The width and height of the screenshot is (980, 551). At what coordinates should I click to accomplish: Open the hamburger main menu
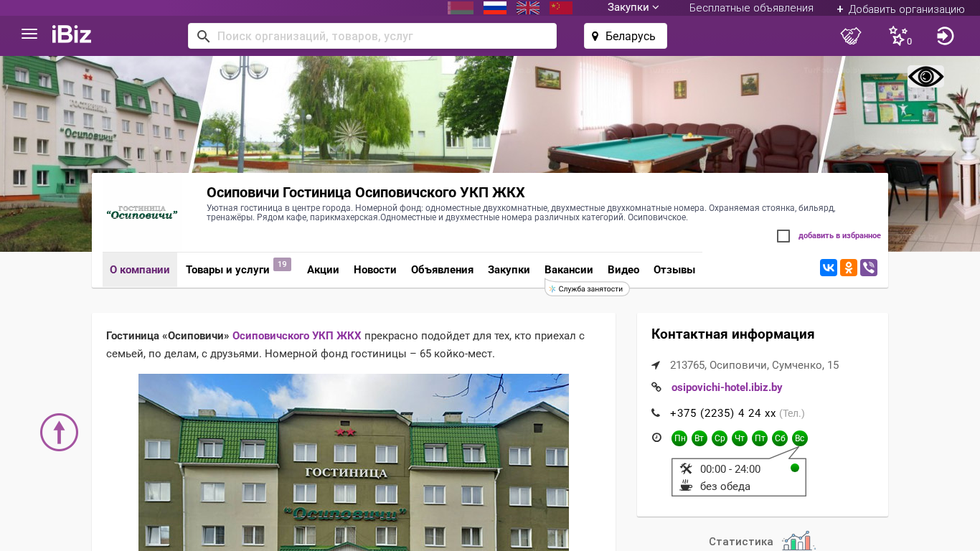29,34
